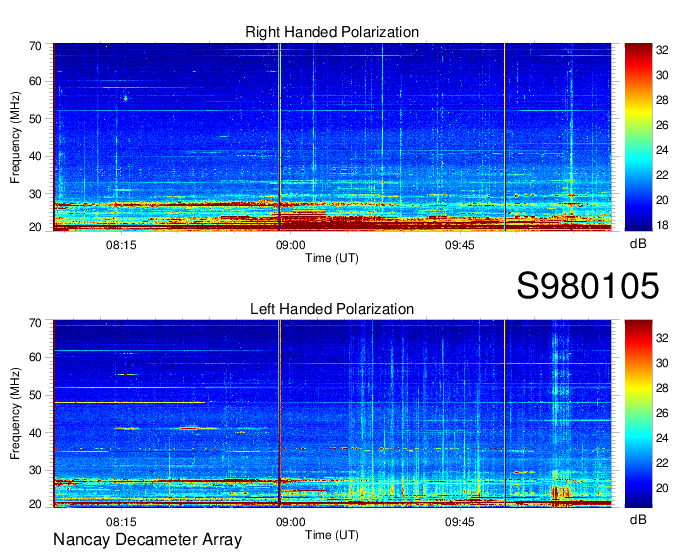
Task: Click the top plot's 'Time (UT)' axis label
Action: tap(332, 258)
